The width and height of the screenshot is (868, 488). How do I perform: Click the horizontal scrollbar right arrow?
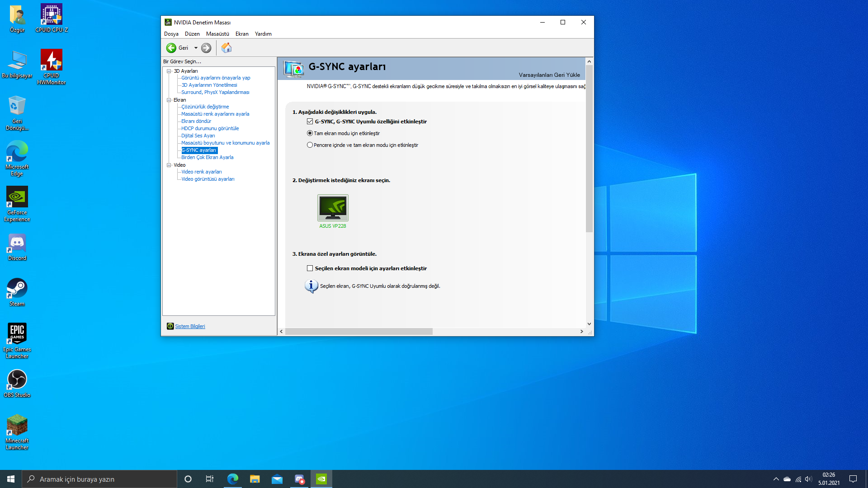coord(581,332)
